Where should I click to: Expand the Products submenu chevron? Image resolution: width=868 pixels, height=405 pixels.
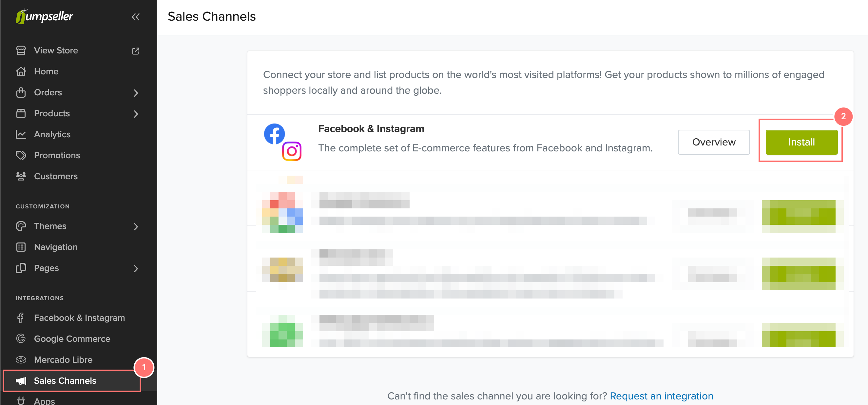click(x=136, y=114)
